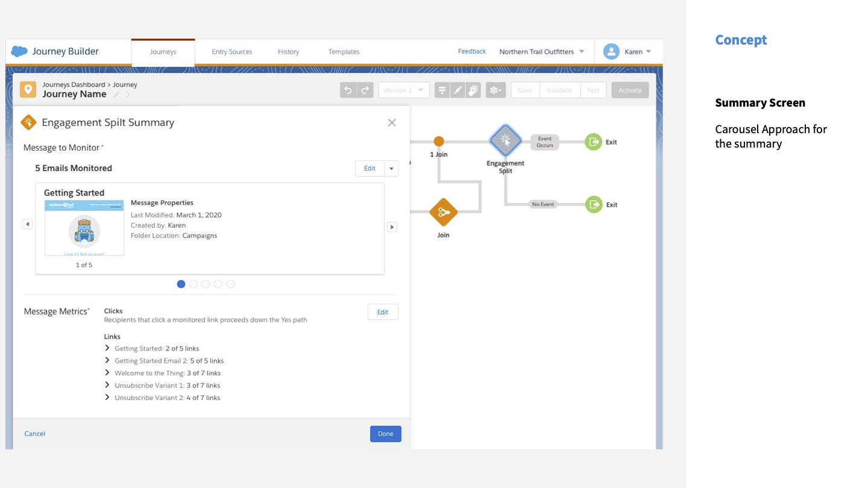Open dropdown arrow beside emails Edit button
Viewport: 868px width, 488px height.
pos(392,169)
